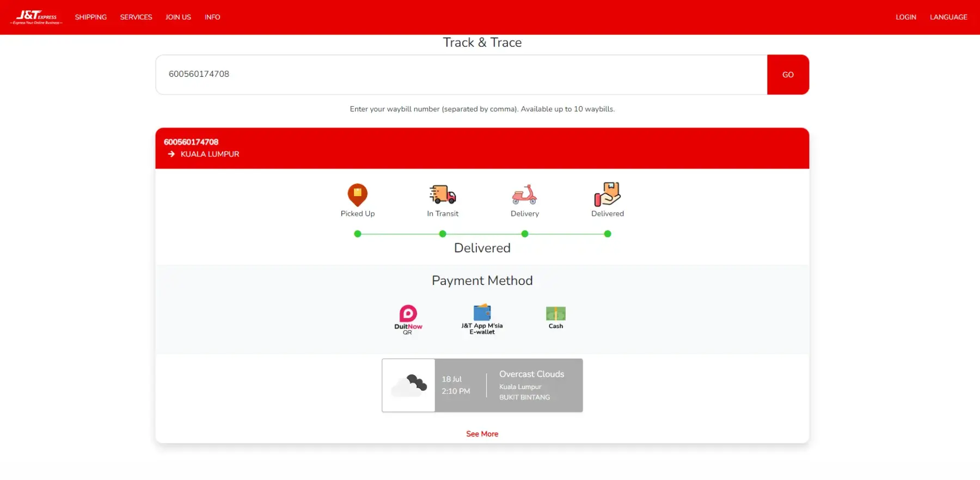Viewport: 980px width, 480px height.
Task: Click the Delivered status heading
Action: (x=482, y=248)
